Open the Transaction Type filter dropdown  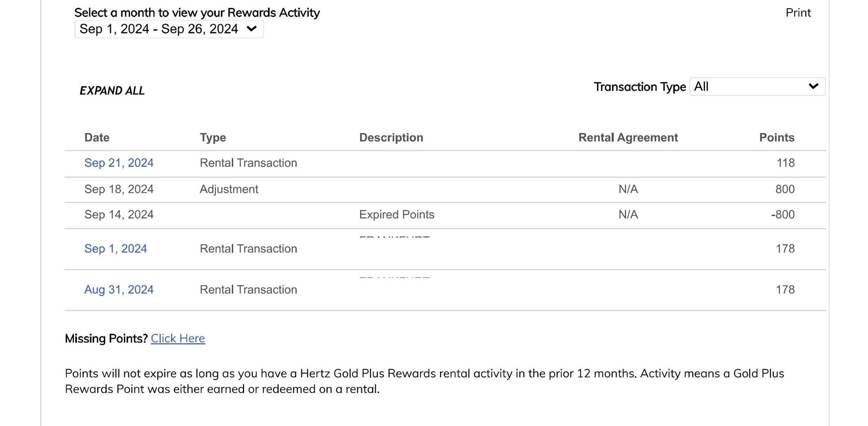tap(757, 87)
